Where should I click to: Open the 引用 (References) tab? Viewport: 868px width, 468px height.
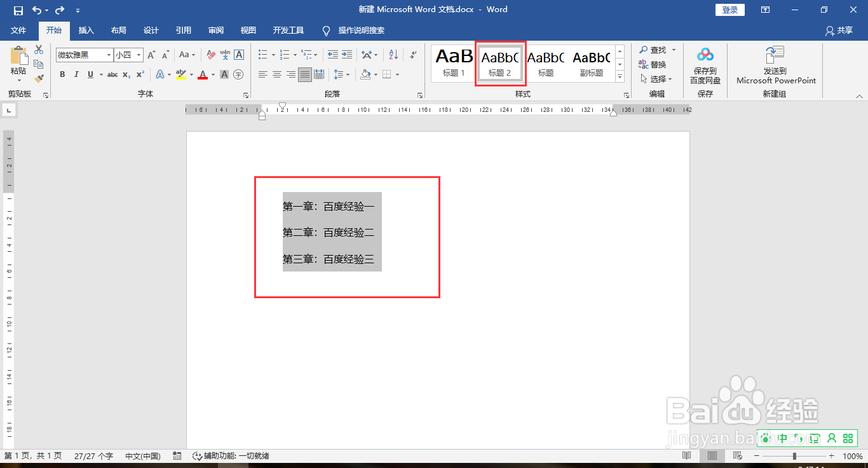tap(184, 30)
